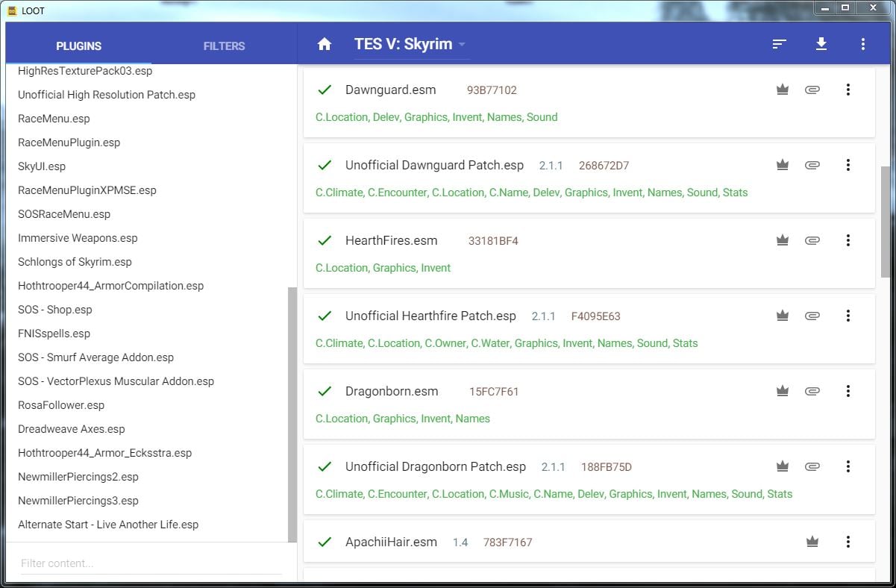896x588 pixels.
Task: Select FNISspells.esp in the sidebar
Action: click(x=54, y=334)
